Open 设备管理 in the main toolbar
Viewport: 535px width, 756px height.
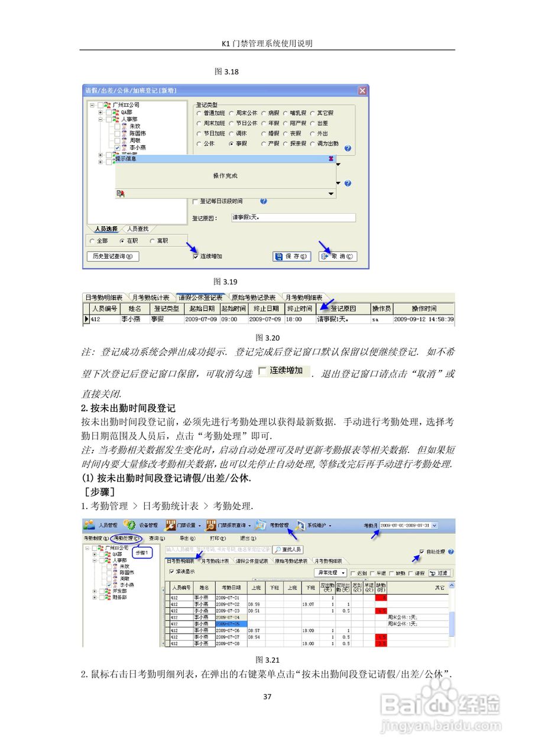click(142, 525)
